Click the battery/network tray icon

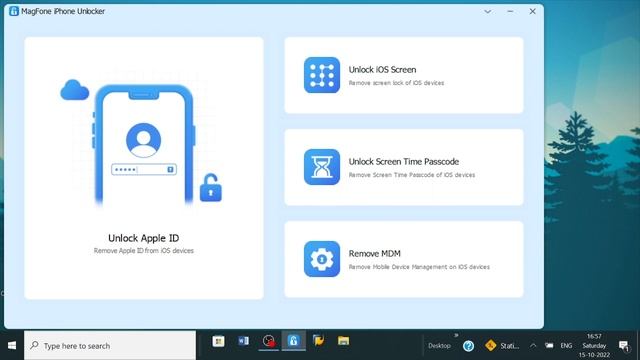click(x=549, y=346)
